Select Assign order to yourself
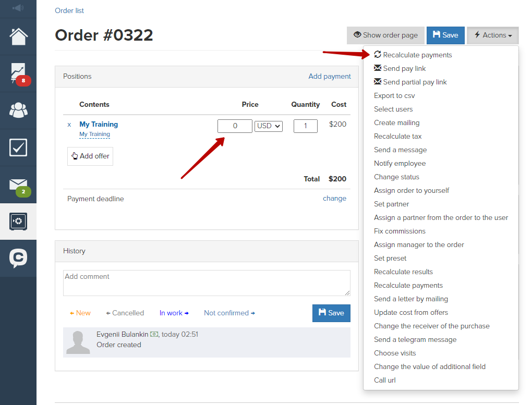Image resolution: width=532 pixels, height=405 pixels. [x=412, y=190]
